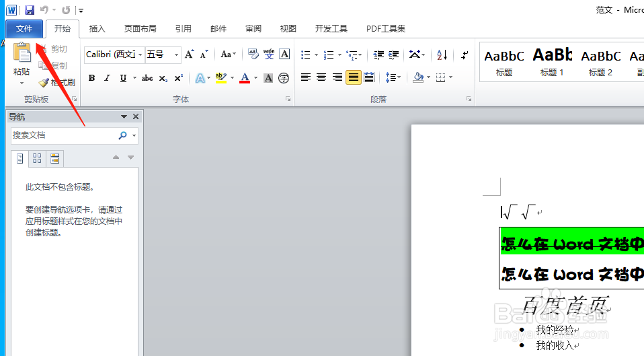Switch to browse pages navigation tab
Viewport: 644px width, 356px height.
(37, 158)
